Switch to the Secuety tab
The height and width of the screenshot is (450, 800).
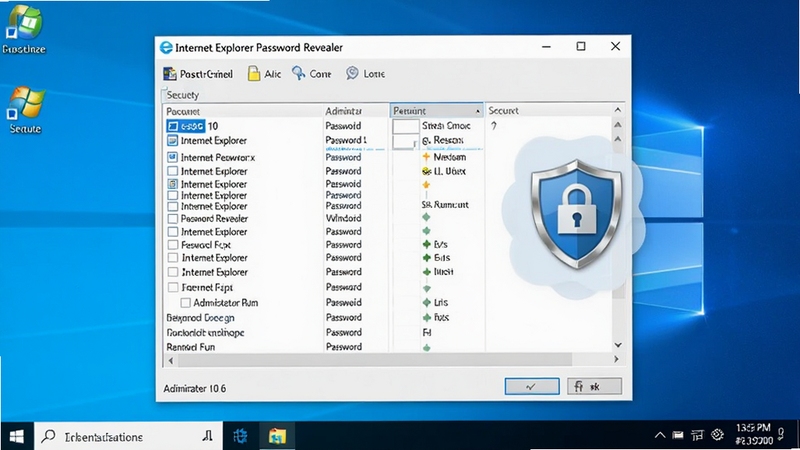coord(183,95)
